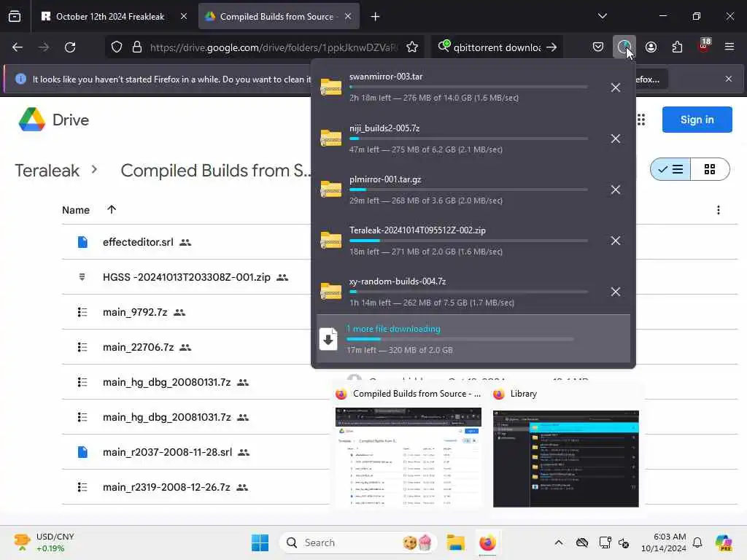Switch Drive to list layout
The width and height of the screenshot is (747, 560).
[x=670, y=169]
